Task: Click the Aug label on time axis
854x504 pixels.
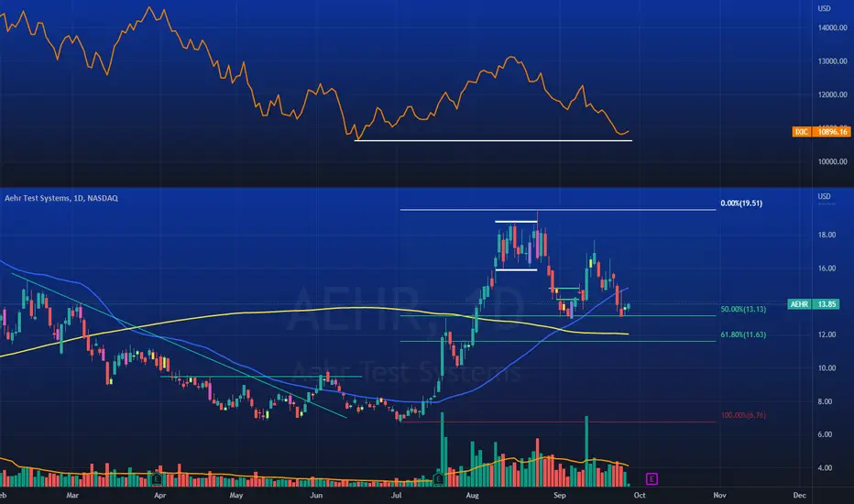Action: pos(472,495)
